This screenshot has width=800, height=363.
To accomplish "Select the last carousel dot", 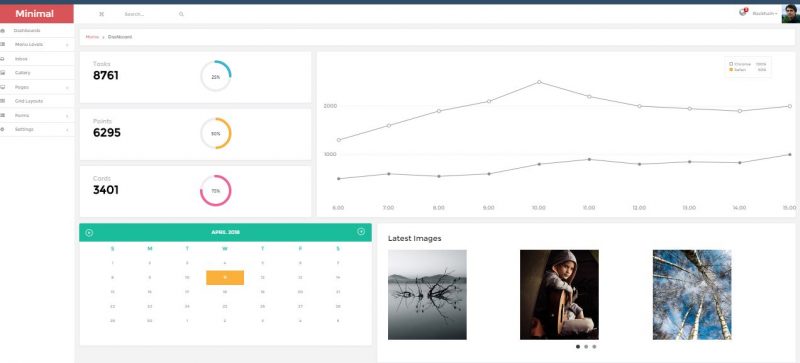I will tap(594, 347).
